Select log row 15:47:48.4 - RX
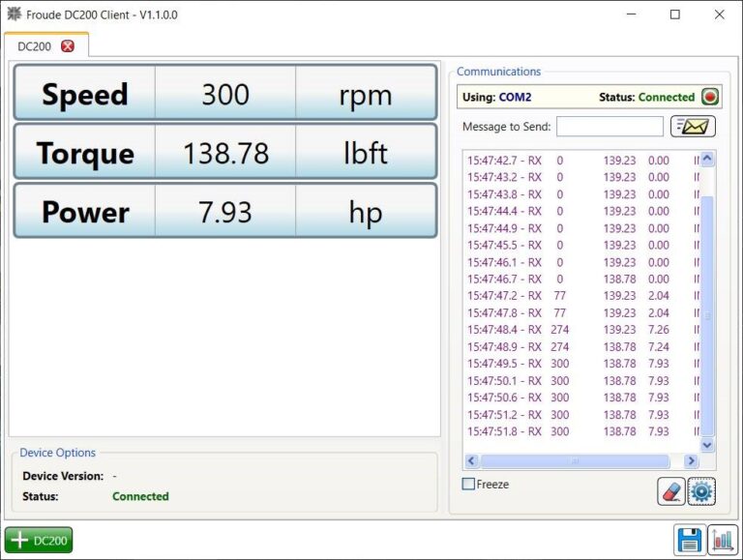The width and height of the screenshot is (743, 560). 581,329
